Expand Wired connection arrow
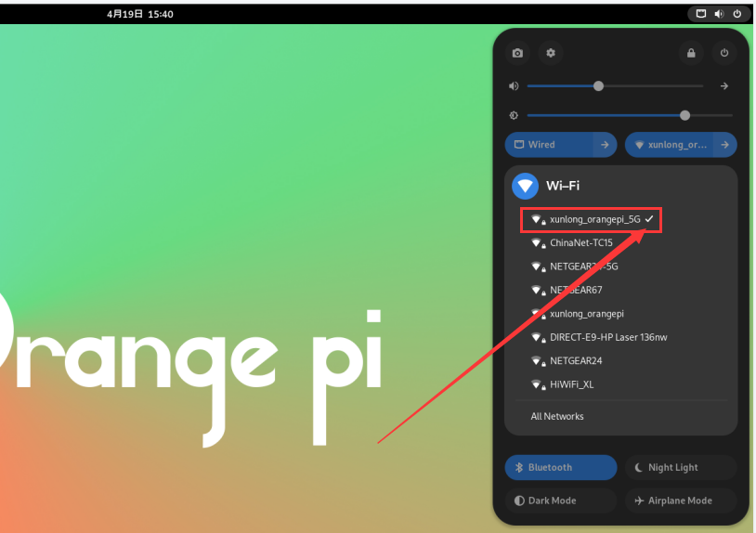756x533 pixels. point(605,145)
